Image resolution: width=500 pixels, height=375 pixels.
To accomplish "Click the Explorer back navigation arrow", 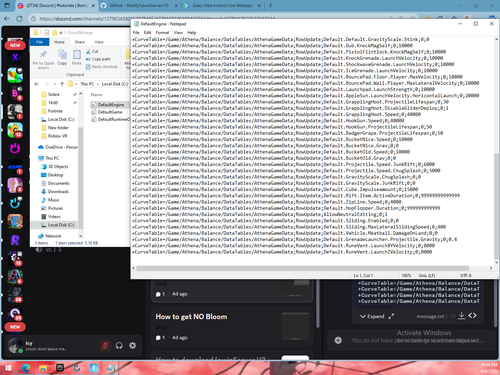I will coord(37,84).
